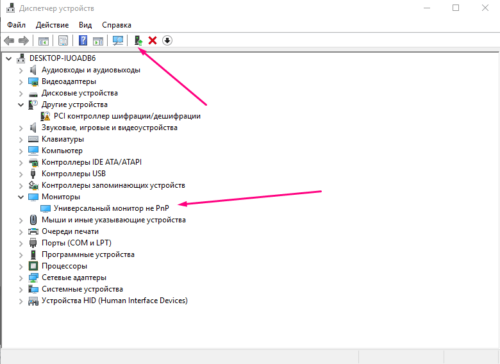The height and width of the screenshot is (364, 500).
Task: Expand the Контроллеры IDE ATA/ATAPI node
Action: pos(21,163)
